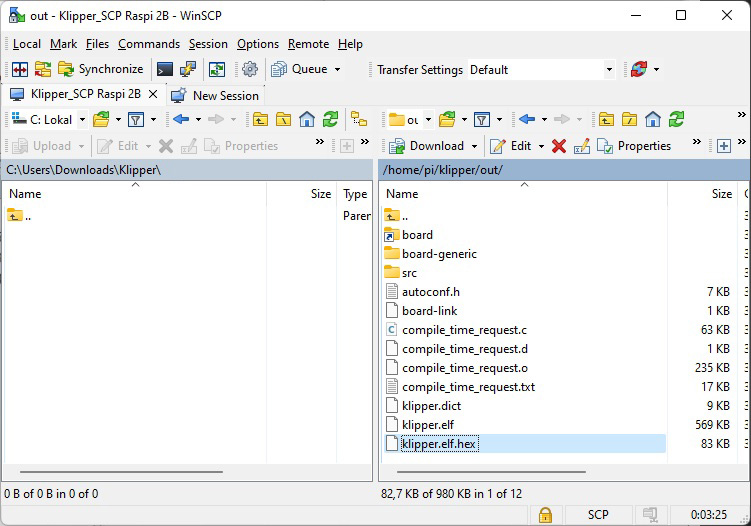Click the Compare Directories icon
The height and width of the screenshot is (526, 751).
coord(43,69)
